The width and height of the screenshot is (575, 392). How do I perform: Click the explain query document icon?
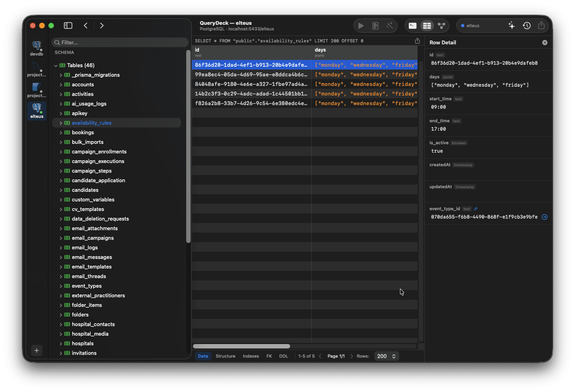coord(375,26)
